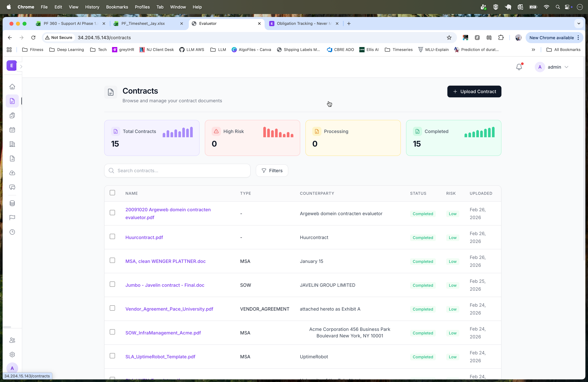Screen dimensions: 588x382
Task: Select all contracts via the header checkbox
Action: (x=112, y=193)
